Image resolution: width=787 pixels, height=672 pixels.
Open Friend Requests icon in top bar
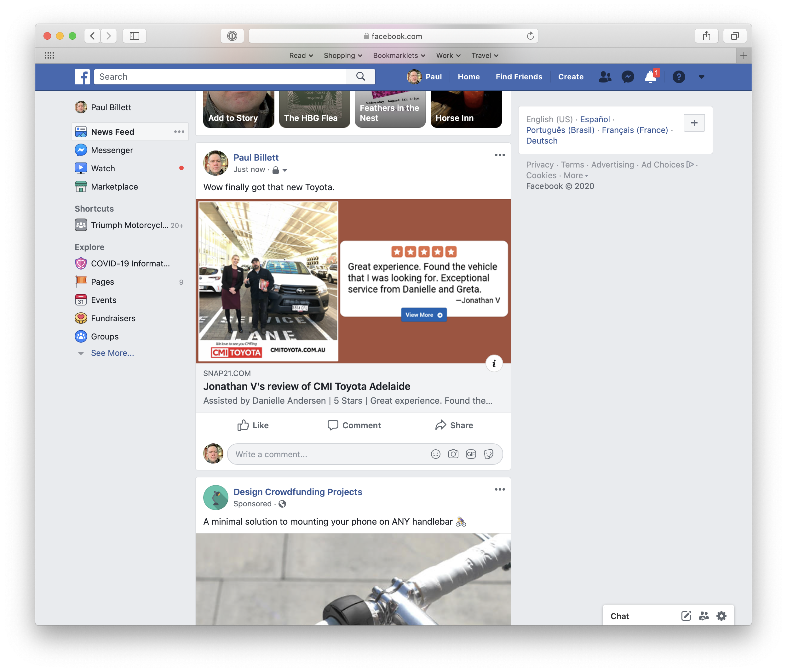[x=605, y=77]
